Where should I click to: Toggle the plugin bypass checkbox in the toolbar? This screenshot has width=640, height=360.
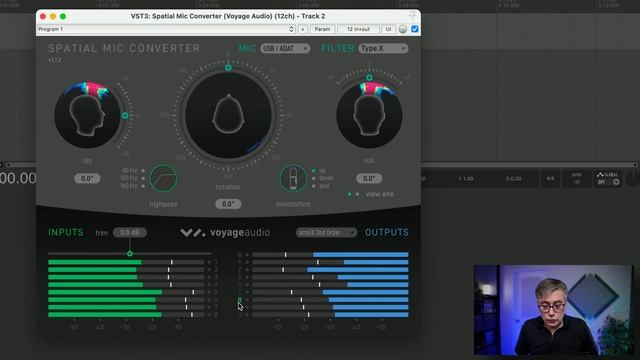pyautogui.click(x=415, y=29)
